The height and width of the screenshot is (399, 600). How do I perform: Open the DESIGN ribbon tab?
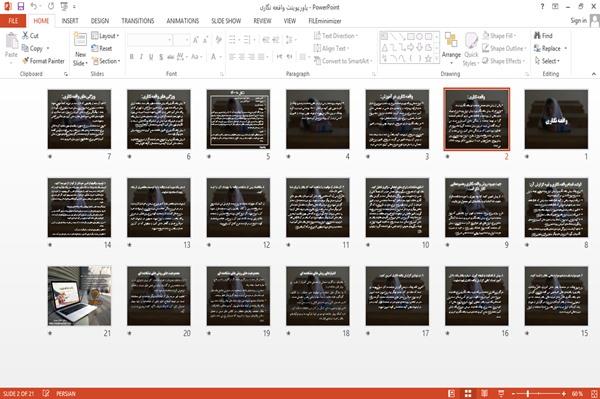tap(100, 21)
